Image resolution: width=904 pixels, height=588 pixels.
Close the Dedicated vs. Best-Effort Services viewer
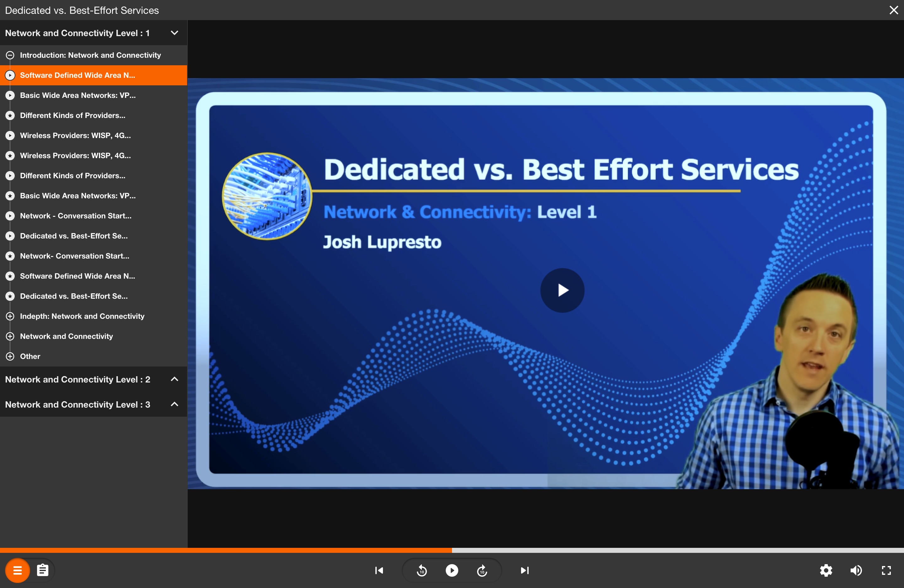[x=894, y=10]
